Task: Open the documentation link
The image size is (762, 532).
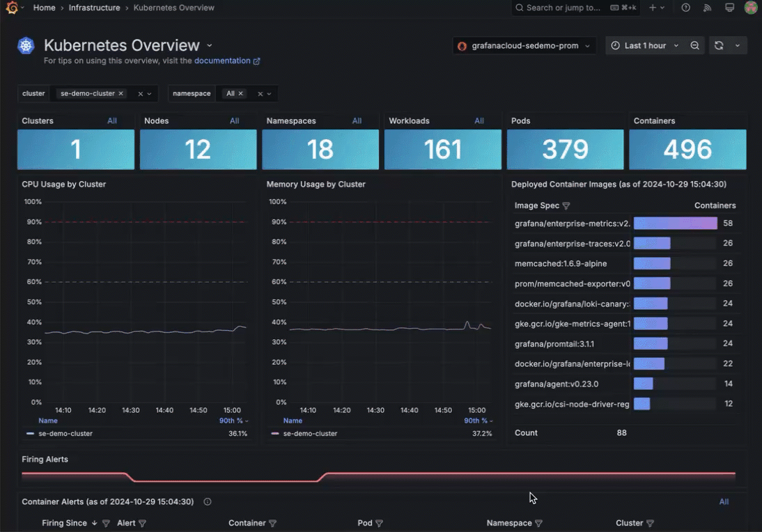Action: (x=222, y=61)
